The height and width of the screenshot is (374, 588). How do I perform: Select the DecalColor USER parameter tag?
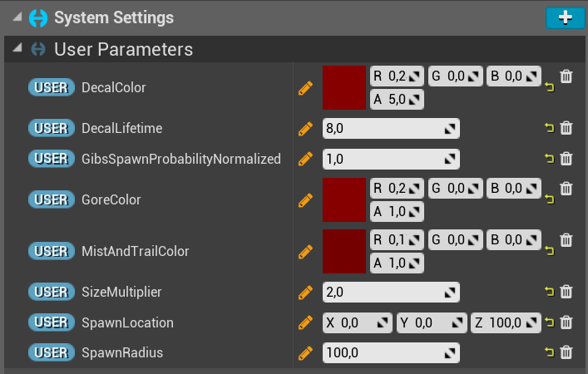click(x=52, y=88)
